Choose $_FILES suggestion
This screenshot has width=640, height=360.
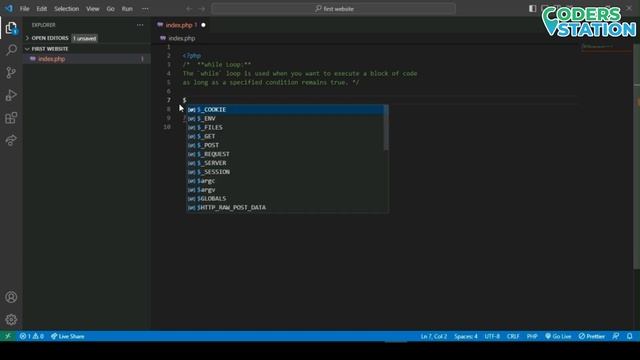(x=285, y=127)
